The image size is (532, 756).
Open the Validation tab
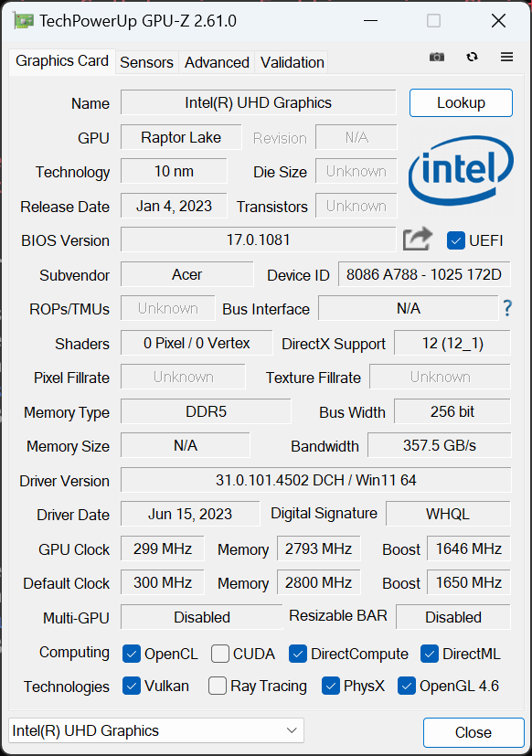coord(292,62)
